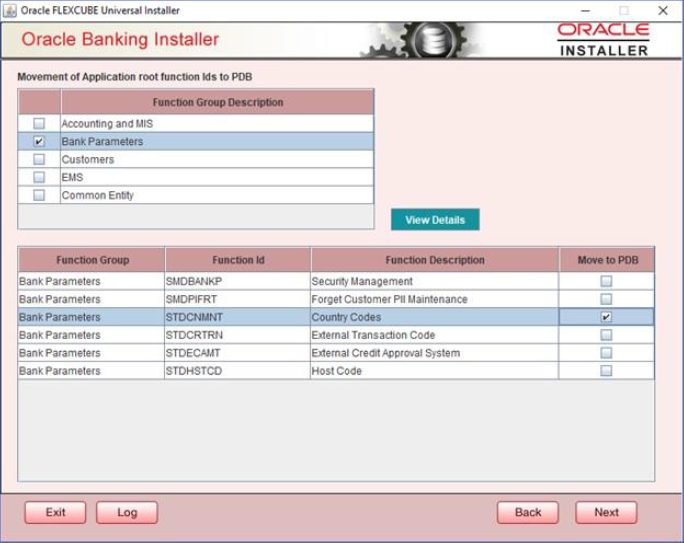Click the Function Group column header
The height and width of the screenshot is (543, 684).
[92, 260]
